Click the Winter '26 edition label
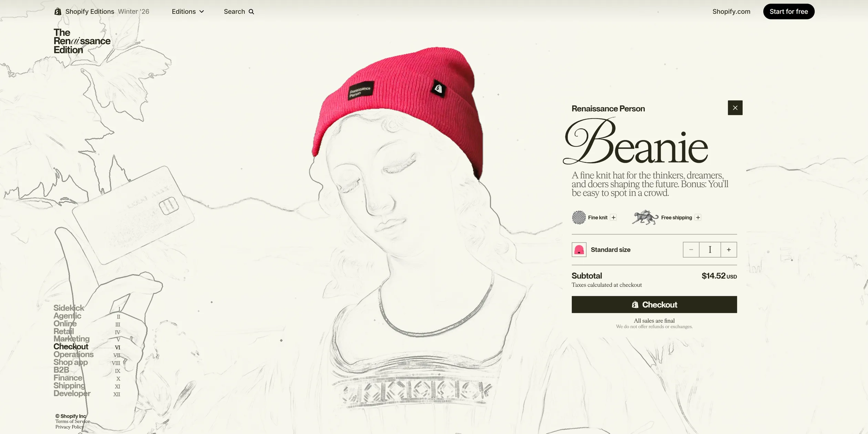868x434 pixels. click(x=134, y=12)
